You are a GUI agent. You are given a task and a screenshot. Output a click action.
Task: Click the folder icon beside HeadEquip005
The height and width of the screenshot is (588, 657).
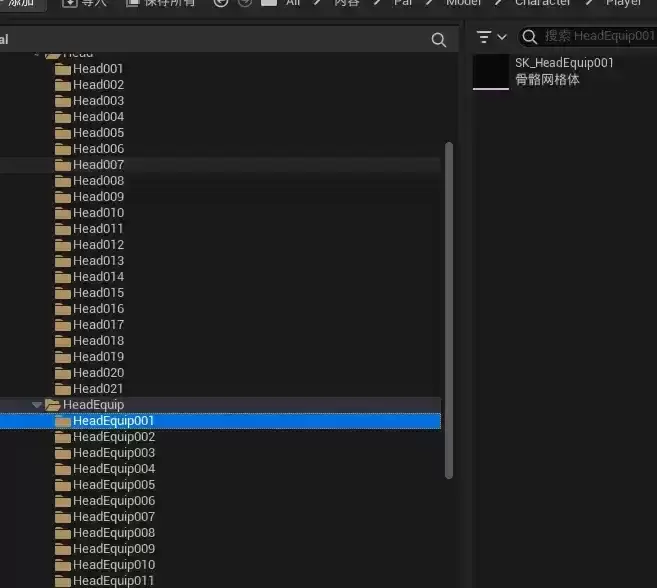(63, 485)
